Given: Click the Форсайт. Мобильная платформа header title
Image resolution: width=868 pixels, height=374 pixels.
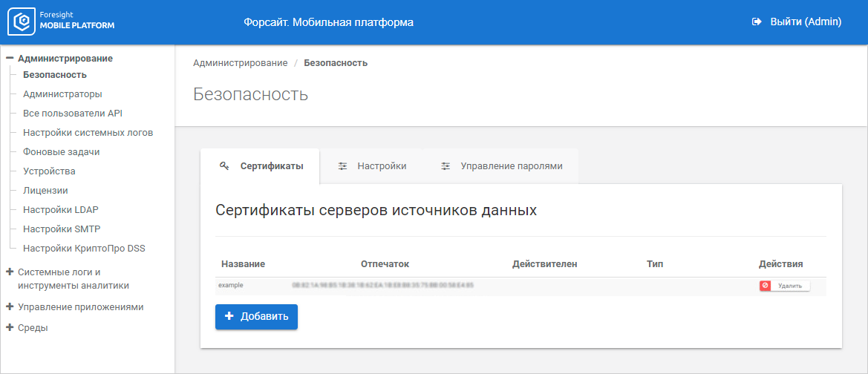Looking at the screenshot, I should [328, 22].
